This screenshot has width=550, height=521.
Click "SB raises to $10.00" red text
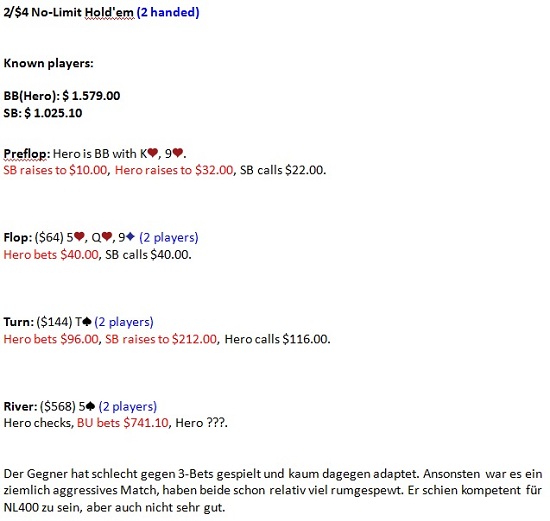point(55,170)
